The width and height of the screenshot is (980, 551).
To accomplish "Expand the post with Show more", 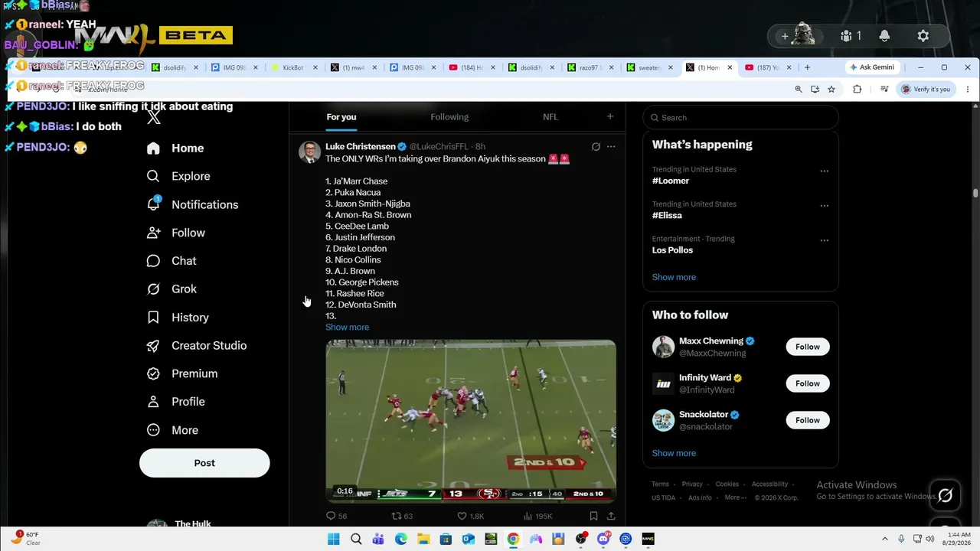I will [x=347, y=328].
